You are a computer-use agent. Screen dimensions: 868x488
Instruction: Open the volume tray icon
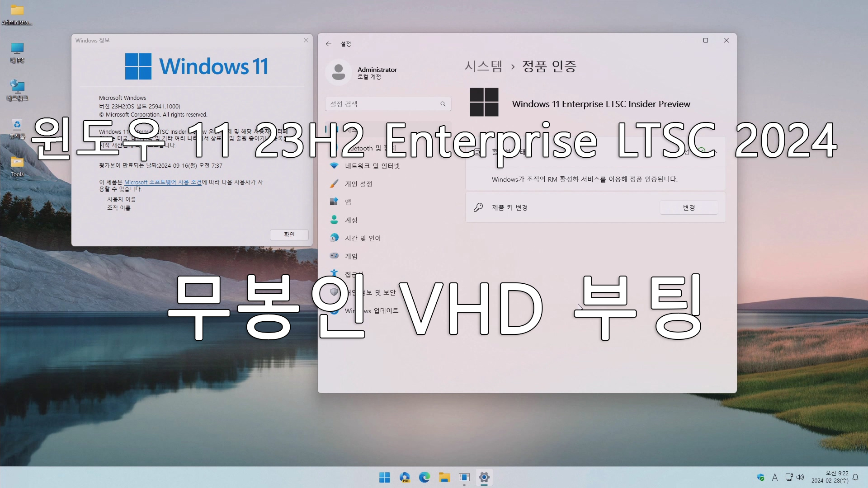[x=800, y=477]
